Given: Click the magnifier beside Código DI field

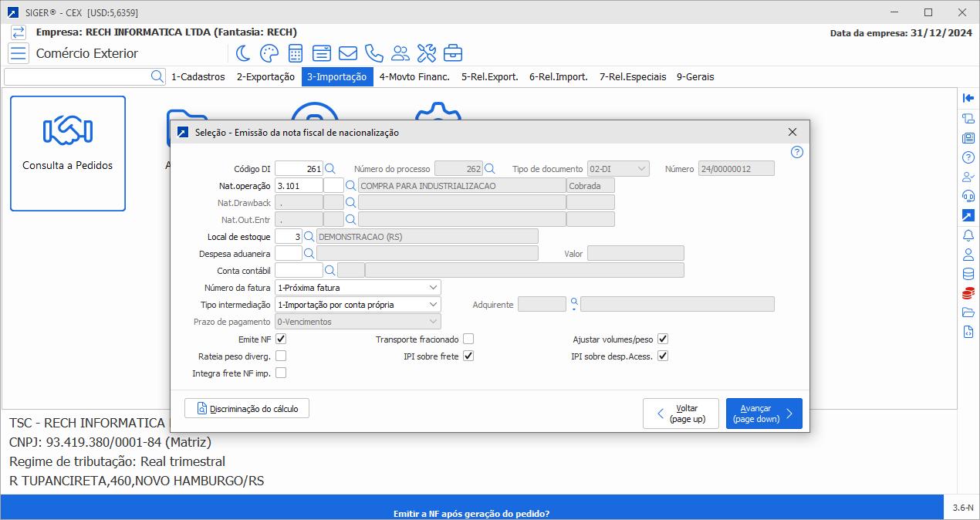Looking at the screenshot, I should coord(330,169).
